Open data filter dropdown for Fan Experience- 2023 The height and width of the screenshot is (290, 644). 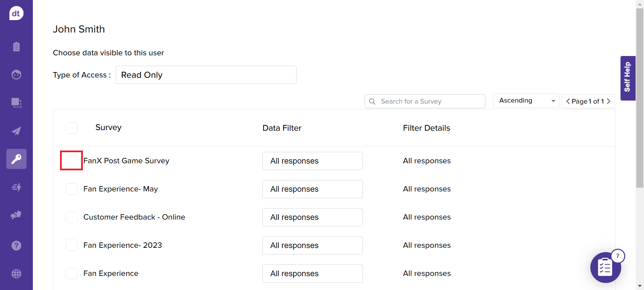(312, 245)
